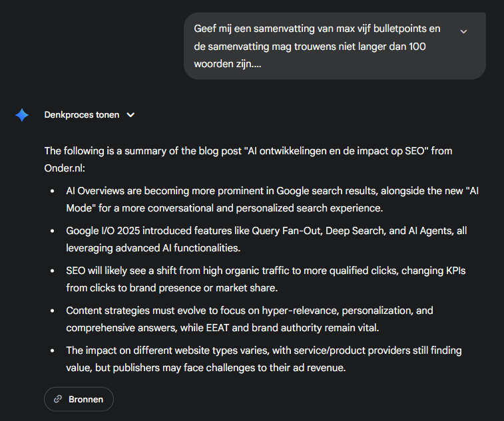Expand the user prompt bubble chevron
This screenshot has width=504, height=421.
pos(463,31)
